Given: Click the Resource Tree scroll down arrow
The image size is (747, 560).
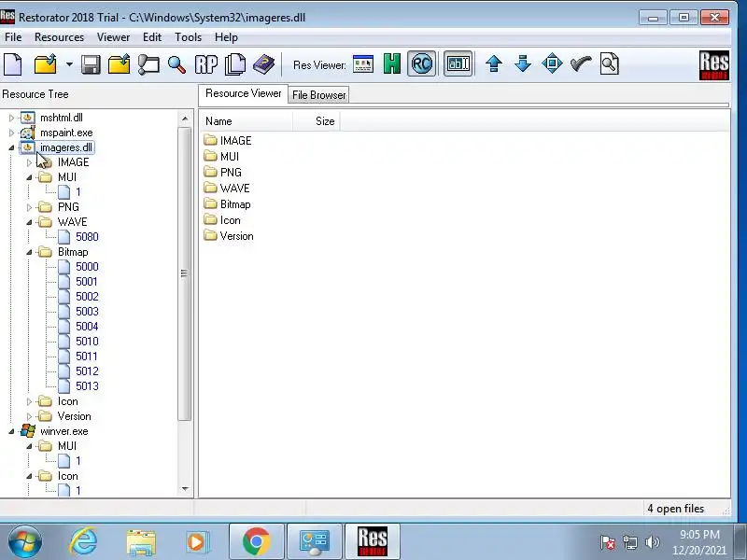Looking at the screenshot, I should point(185,489).
